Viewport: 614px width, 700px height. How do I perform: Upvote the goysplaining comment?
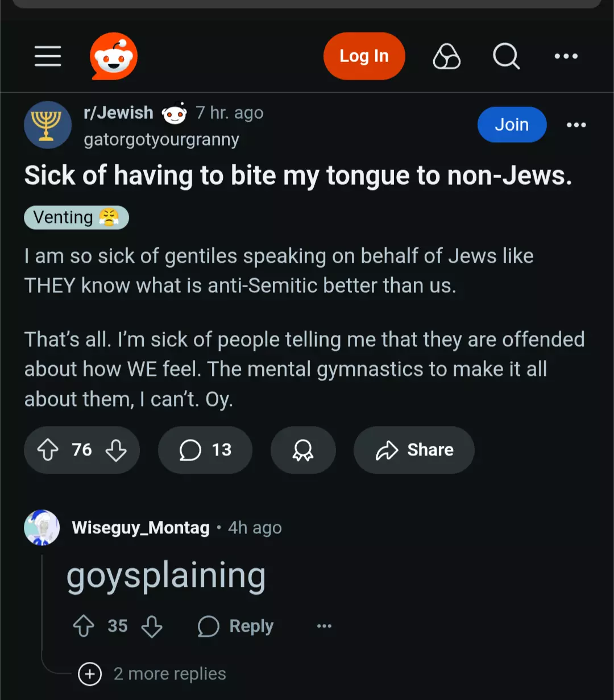pos(84,627)
